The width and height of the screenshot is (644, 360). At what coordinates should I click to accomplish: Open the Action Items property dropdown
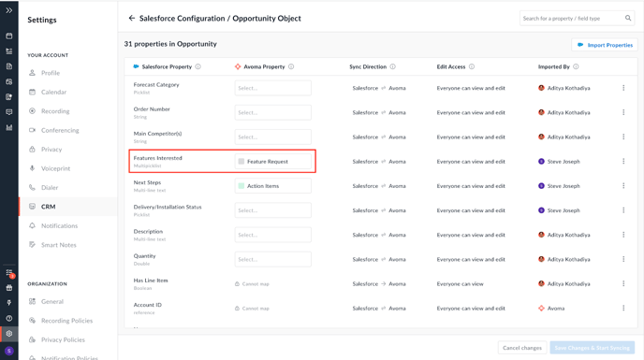click(x=272, y=185)
